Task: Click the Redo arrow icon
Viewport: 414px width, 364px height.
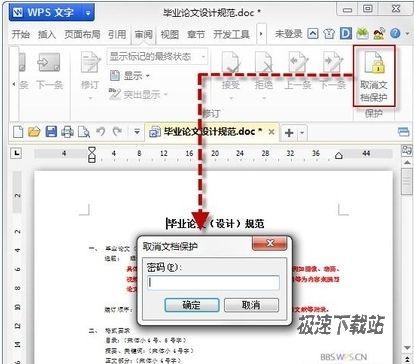Action: [117, 132]
